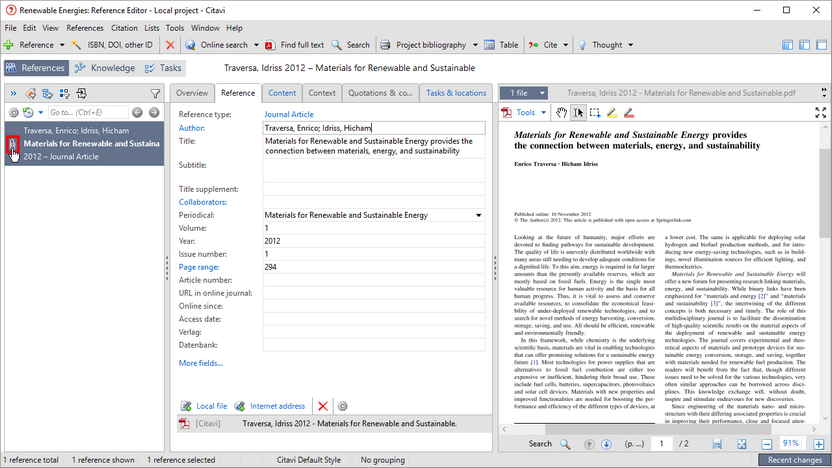Open Project bibliography

click(x=423, y=45)
